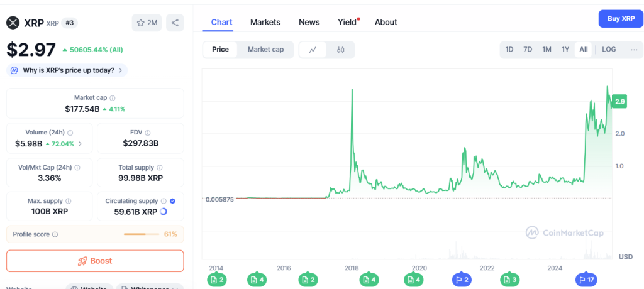Open Max. supply info icon
644x289 pixels.
coord(68,201)
